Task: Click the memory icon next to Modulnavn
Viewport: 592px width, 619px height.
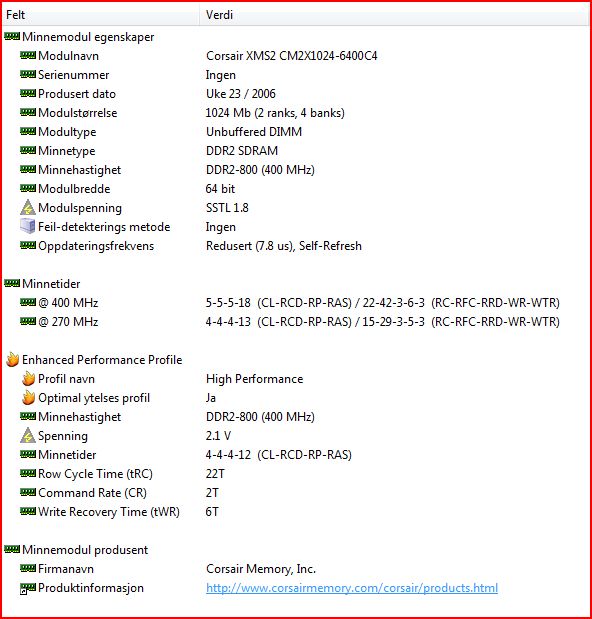Action: [28, 55]
